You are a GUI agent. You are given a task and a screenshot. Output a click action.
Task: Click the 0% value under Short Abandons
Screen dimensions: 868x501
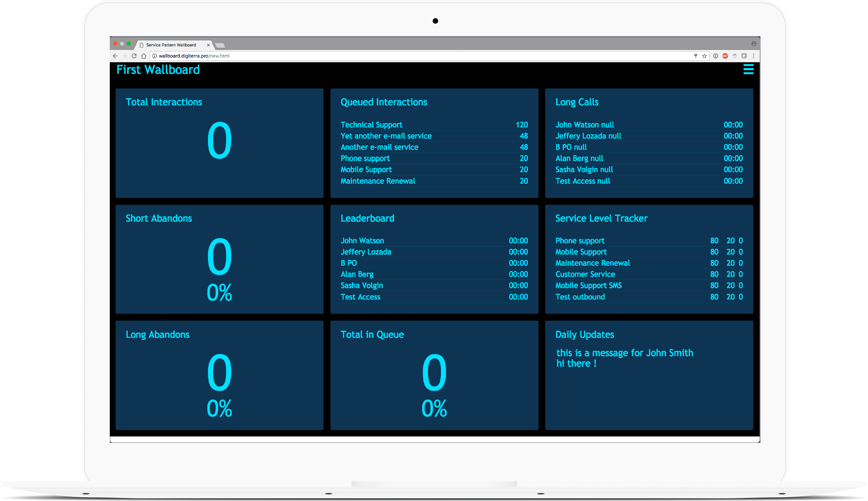click(220, 292)
